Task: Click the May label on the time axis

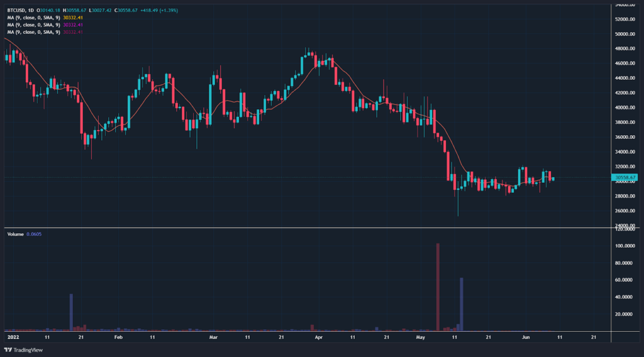Action: tap(420, 338)
